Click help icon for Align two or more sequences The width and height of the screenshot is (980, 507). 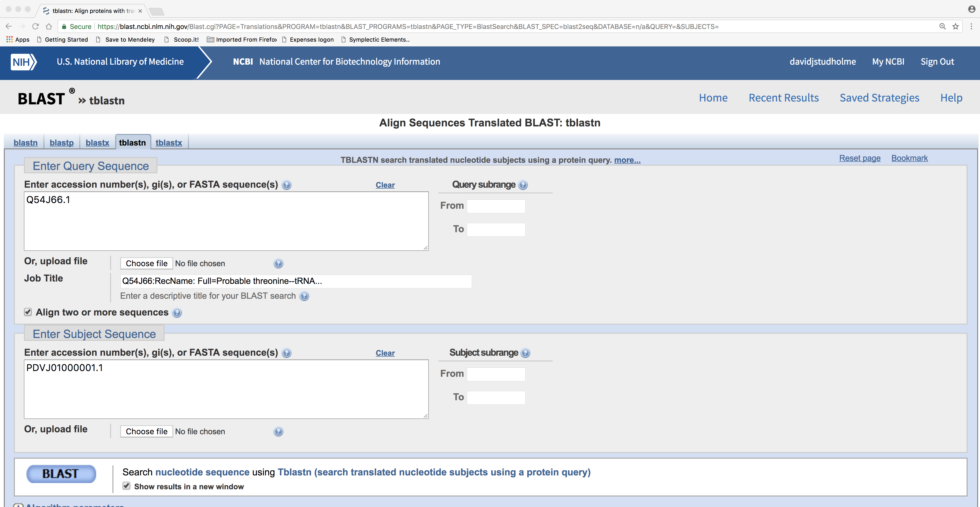(x=177, y=313)
